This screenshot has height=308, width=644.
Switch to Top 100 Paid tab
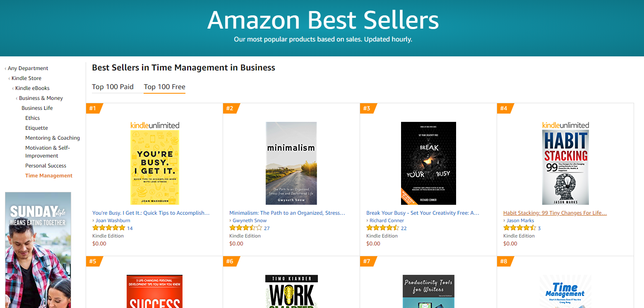pos(113,87)
